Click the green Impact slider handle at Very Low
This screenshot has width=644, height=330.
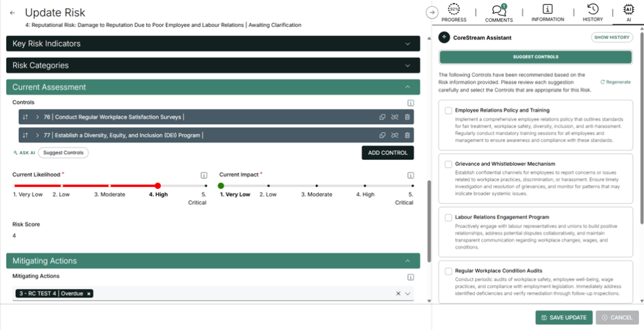tap(221, 186)
